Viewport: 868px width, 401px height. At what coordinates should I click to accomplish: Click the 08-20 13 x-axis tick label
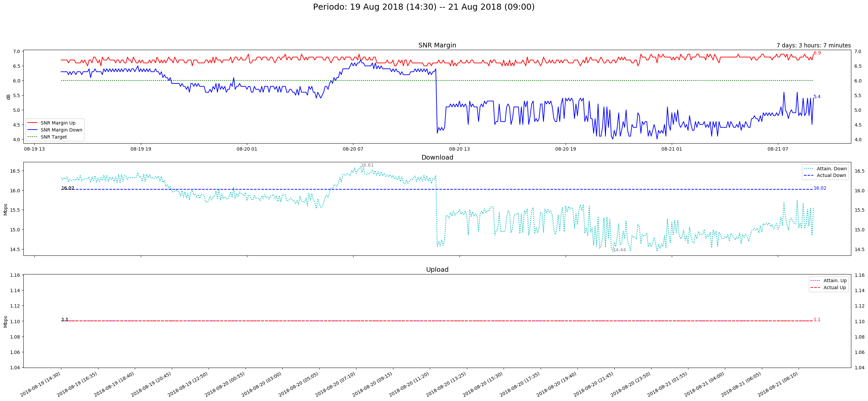tap(459, 149)
